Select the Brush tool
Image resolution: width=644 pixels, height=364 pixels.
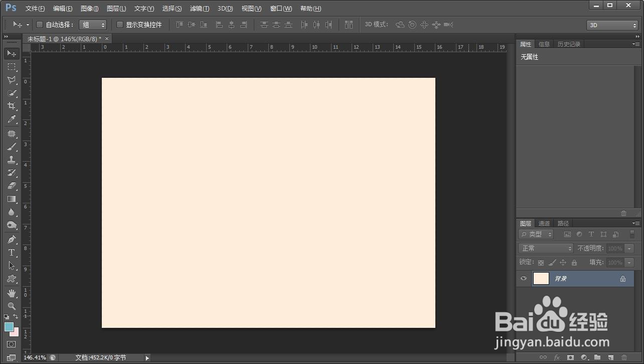12,147
